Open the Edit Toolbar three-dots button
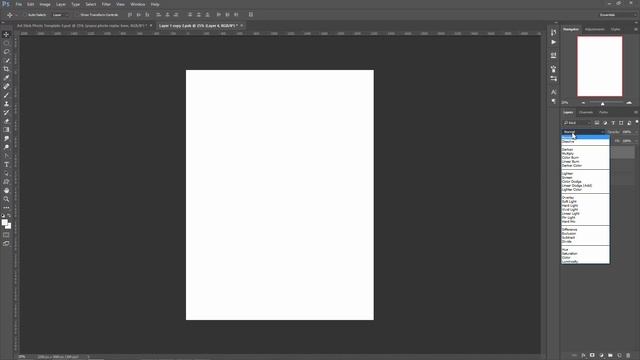This screenshot has height=360, width=640. coord(6,207)
